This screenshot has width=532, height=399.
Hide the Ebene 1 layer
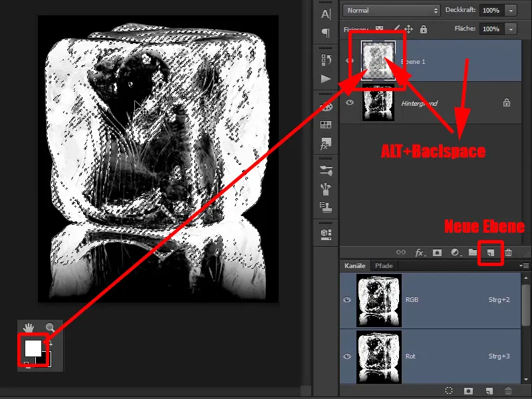[350, 61]
